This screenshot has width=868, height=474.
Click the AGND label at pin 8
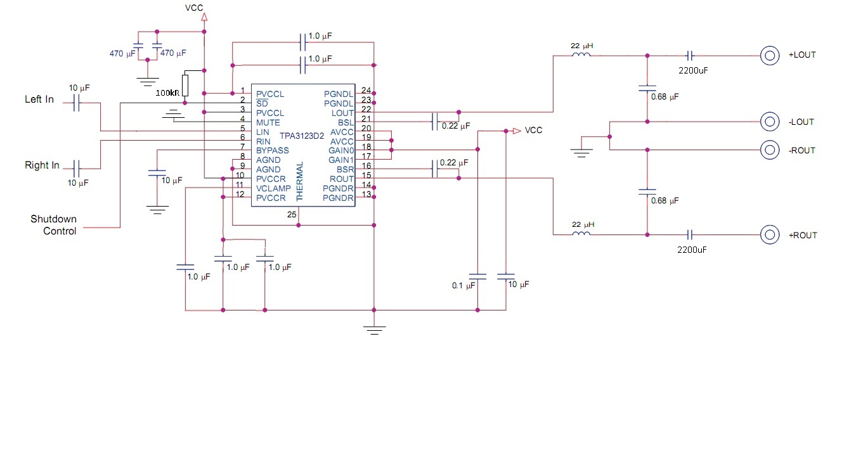268,160
